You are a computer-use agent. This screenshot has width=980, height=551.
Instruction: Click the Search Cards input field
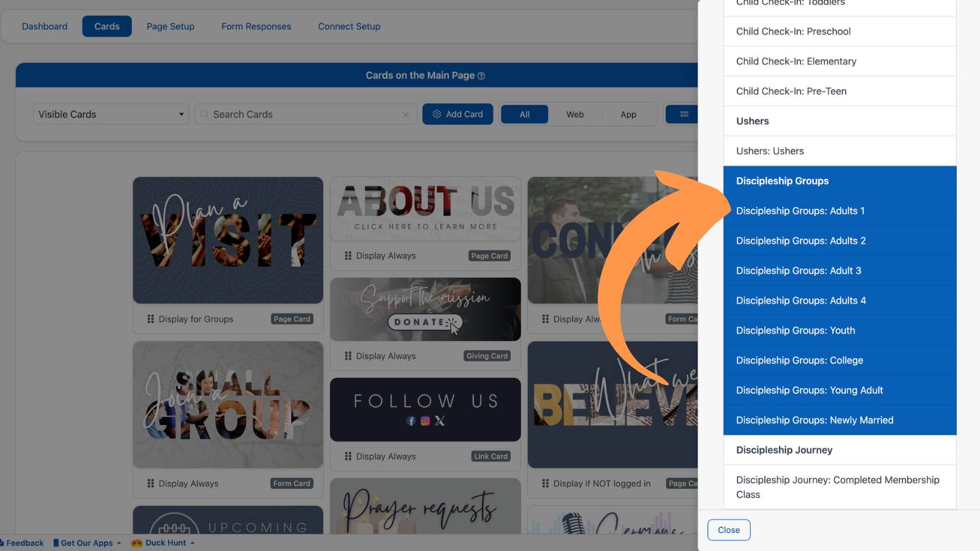point(305,114)
